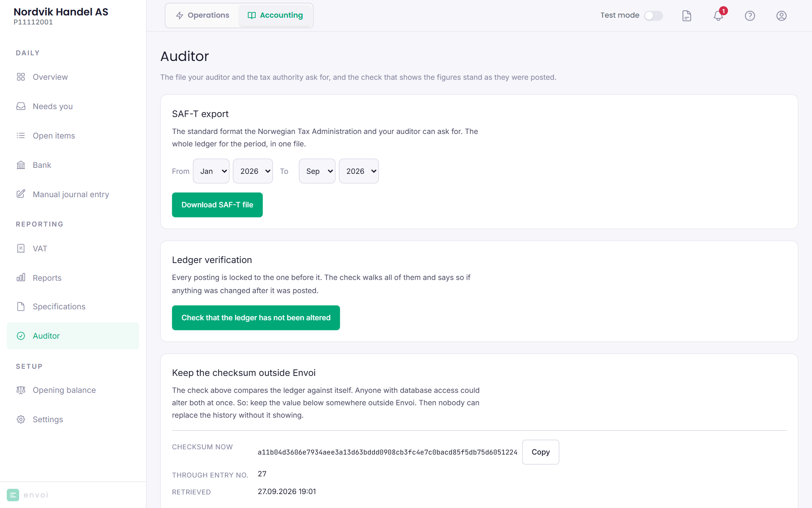This screenshot has height=508, width=812.
Task: Click the Overview grid icon
Action: 21,77
